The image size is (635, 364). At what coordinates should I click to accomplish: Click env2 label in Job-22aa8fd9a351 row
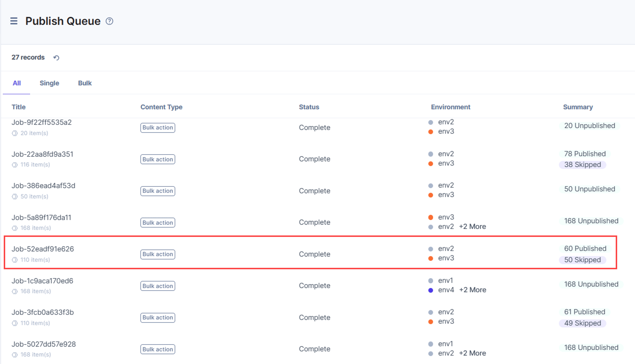click(446, 154)
